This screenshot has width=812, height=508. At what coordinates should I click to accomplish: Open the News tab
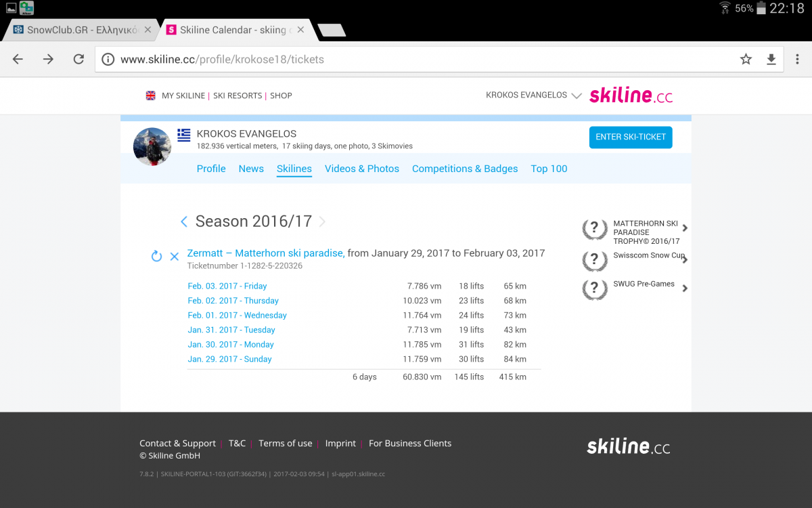pyautogui.click(x=251, y=169)
